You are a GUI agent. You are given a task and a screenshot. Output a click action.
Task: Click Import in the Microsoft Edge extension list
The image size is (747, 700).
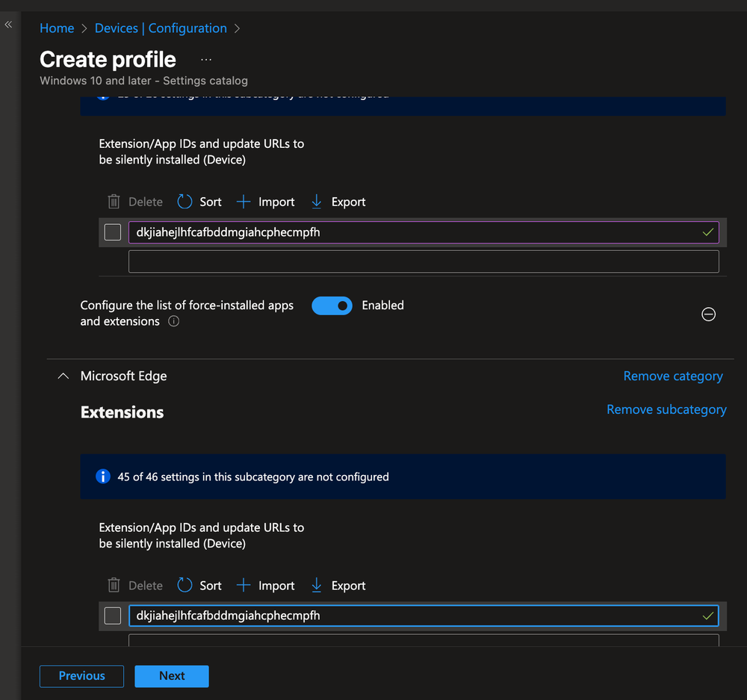pos(265,586)
